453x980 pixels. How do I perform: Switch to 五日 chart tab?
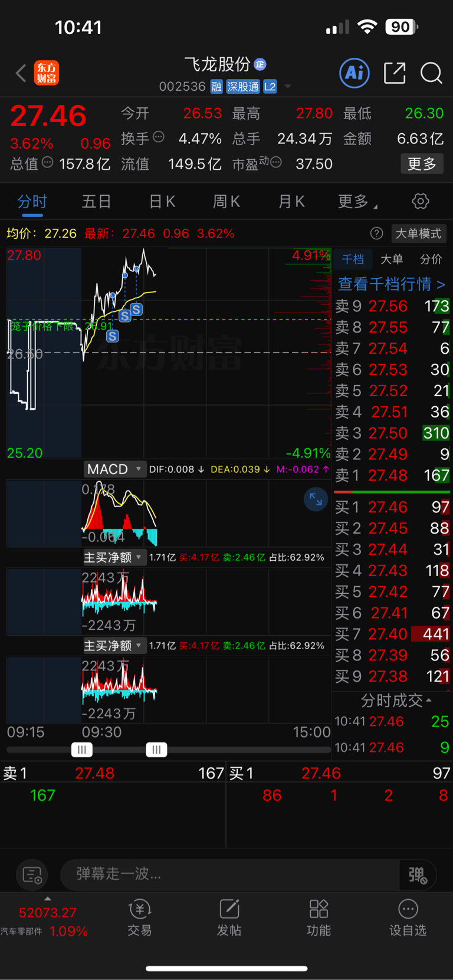pyautogui.click(x=97, y=202)
